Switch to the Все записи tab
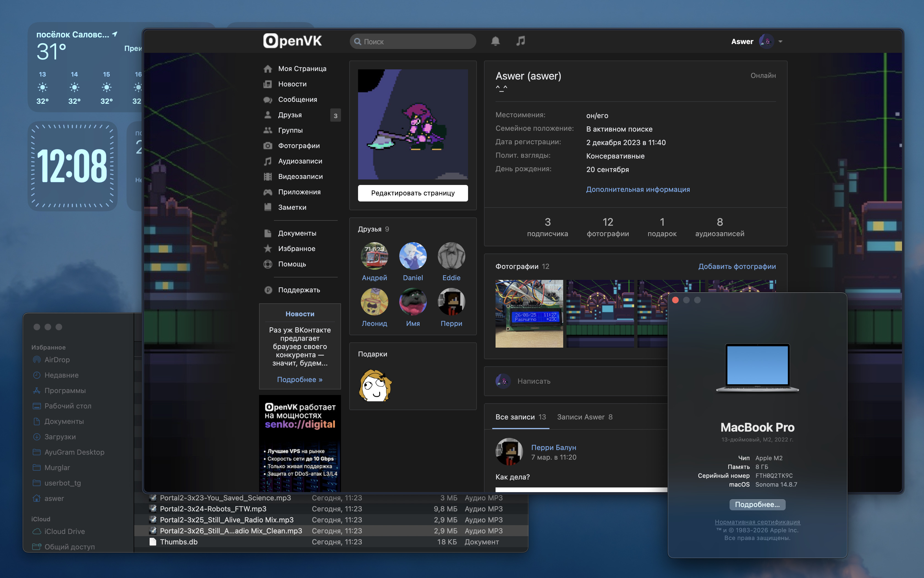This screenshot has width=924, height=578. [x=521, y=417]
